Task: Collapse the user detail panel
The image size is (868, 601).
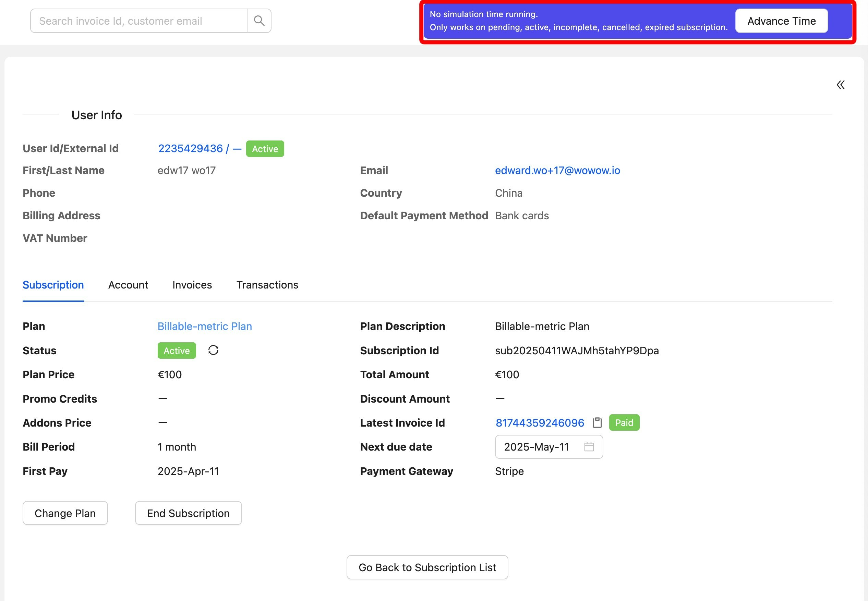Action: click(x=841, y=85)
